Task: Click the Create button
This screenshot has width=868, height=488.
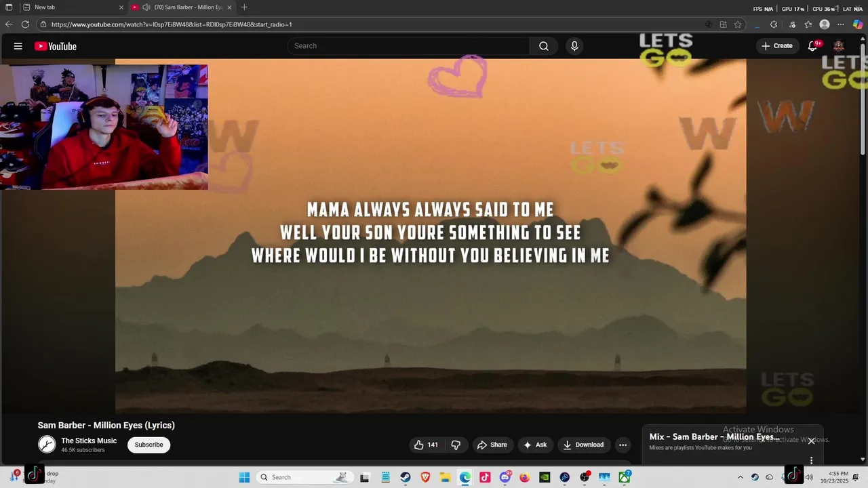Action: pos(776,46)
